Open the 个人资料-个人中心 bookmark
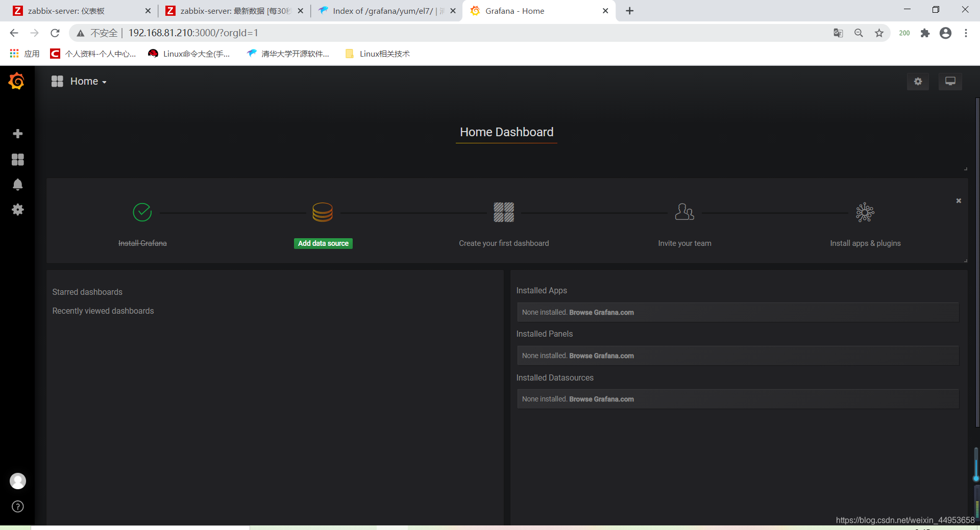The image size is (980, 530). pyautogui.click(x=93, y=54)
